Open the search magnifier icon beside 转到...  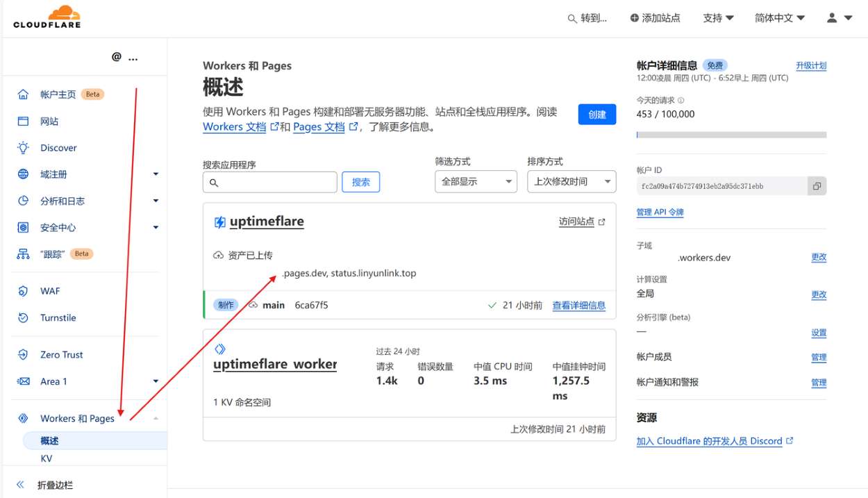click(x=572, y=19)
